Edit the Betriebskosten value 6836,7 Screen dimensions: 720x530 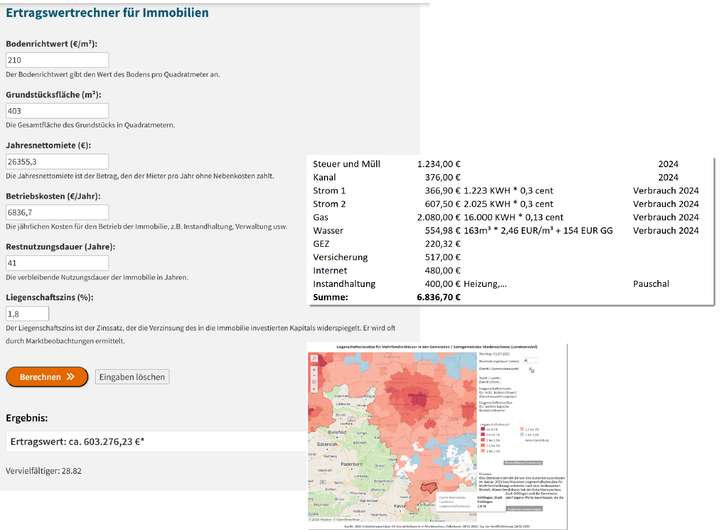point(57,212)
